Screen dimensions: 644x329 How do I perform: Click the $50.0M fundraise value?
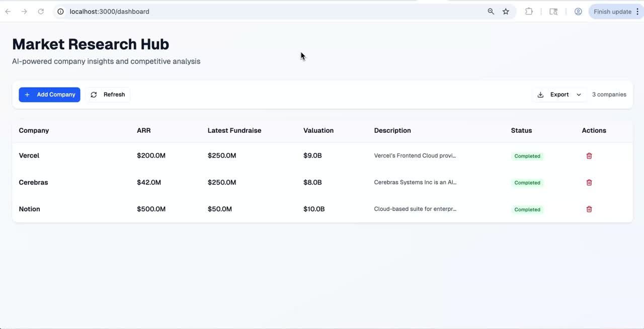point(220,209)
